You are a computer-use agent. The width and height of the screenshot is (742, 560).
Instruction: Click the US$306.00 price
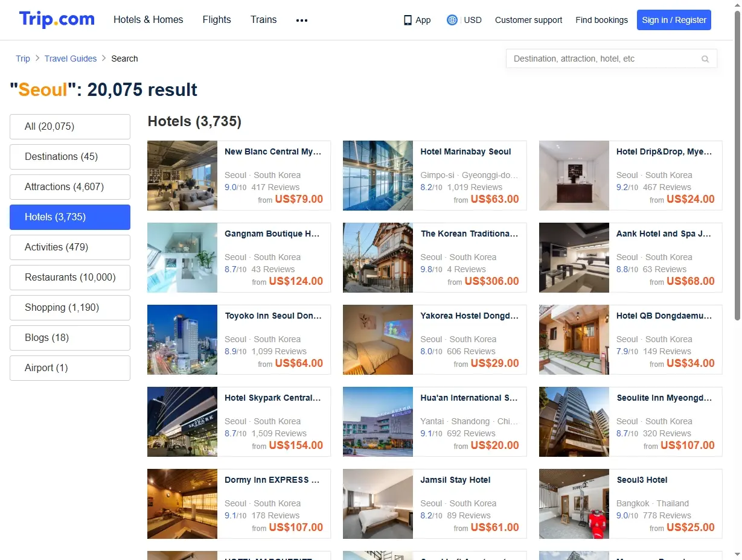tap(492, 281)
